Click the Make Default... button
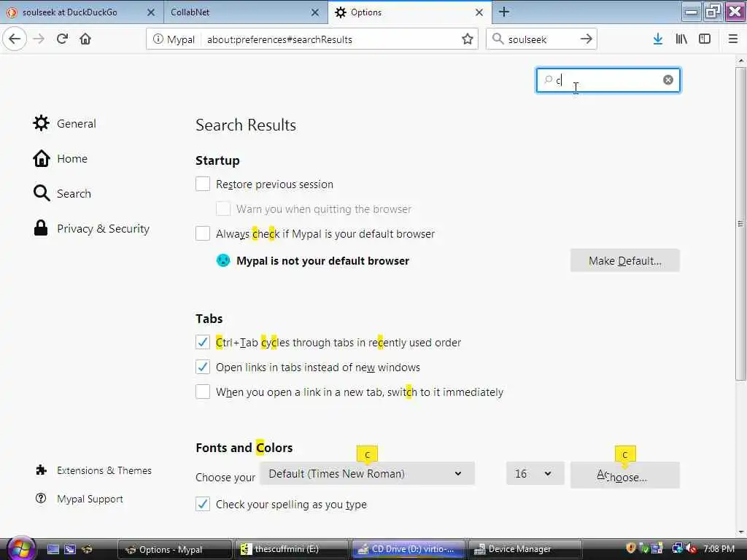747x560 pixels. [625, 260]
